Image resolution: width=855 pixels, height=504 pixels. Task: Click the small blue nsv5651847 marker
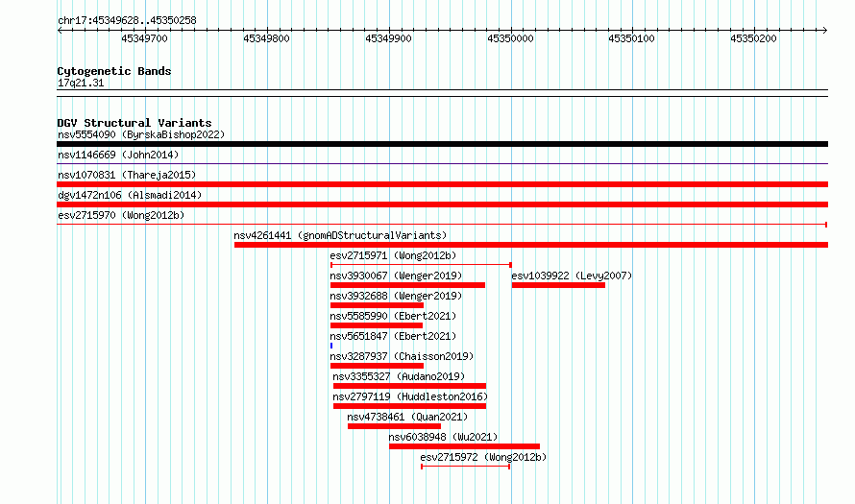click(x=331, y=346)
